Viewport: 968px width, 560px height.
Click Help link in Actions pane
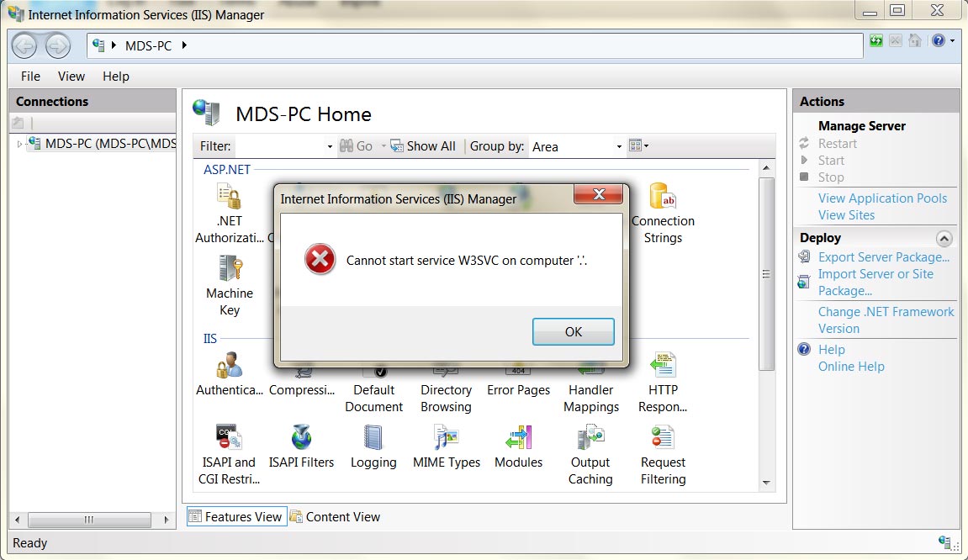tap(832, 350)
